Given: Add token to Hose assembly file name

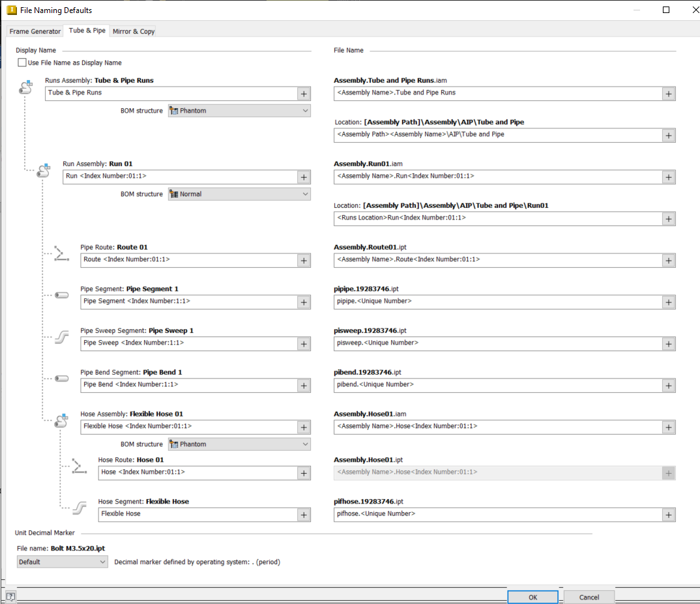Looking at the screenshot, I should coord(668,427).
